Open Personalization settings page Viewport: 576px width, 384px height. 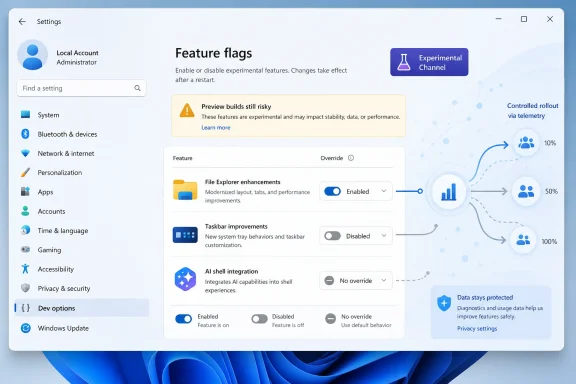82,173
